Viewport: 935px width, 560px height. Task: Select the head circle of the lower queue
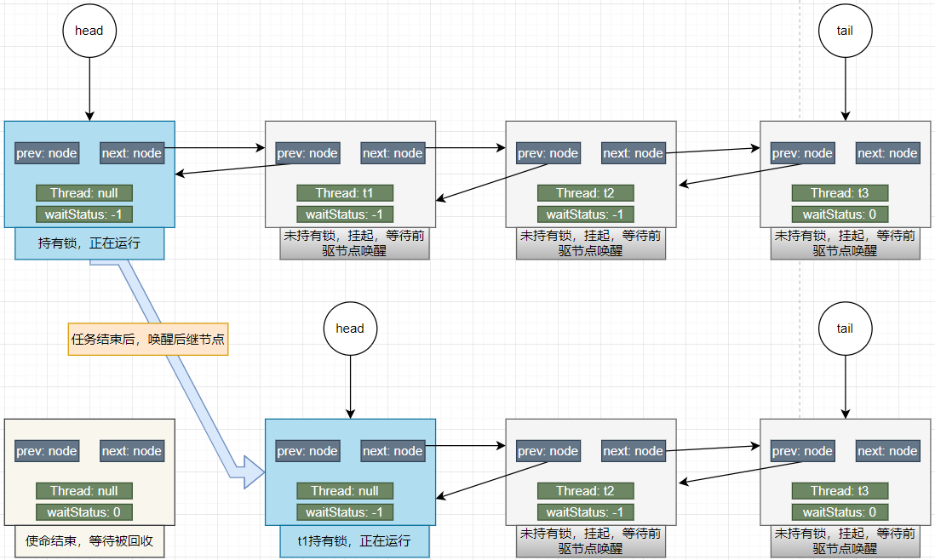(350, 329)
